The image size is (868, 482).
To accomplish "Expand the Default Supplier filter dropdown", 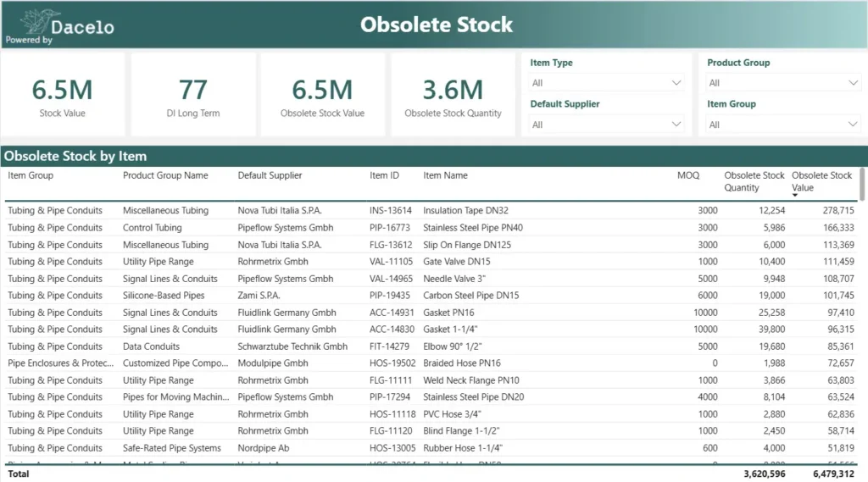I will (606, 125).
